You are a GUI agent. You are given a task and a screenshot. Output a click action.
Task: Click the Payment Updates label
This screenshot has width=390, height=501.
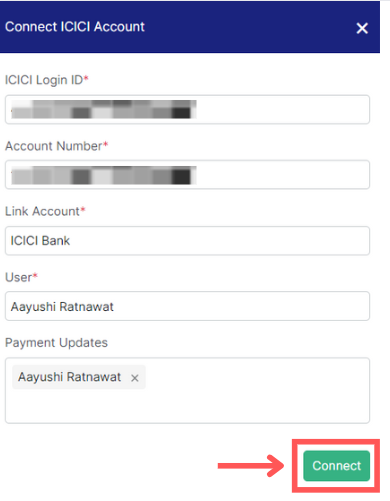coord(56,343)
